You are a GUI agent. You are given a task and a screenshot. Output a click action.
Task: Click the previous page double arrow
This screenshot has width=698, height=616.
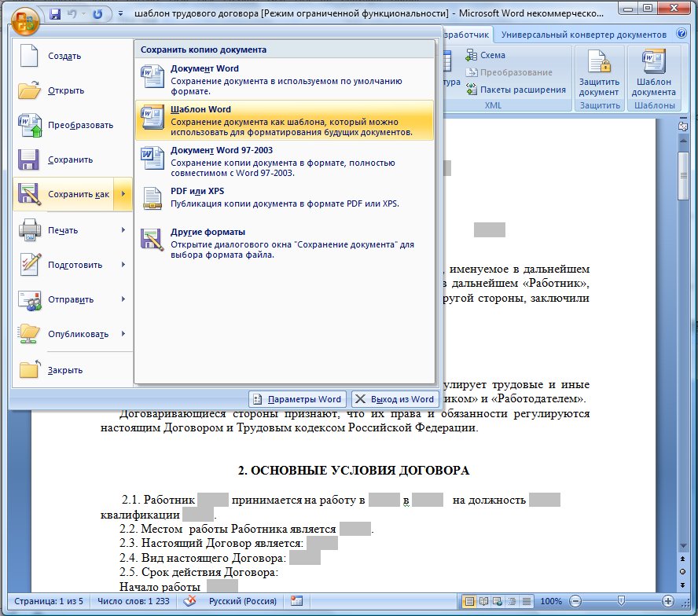683,559
